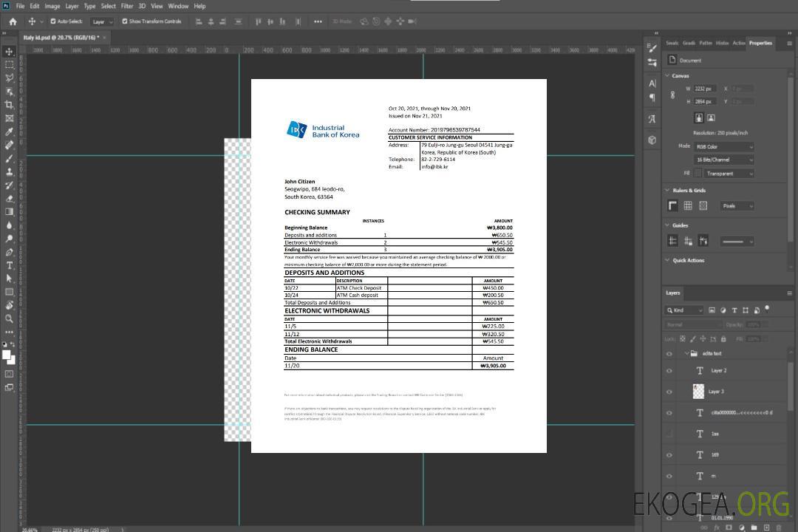This screenshot has height=532, width=798.
Task: Open the Auto-Select Layer dropdown
Action: click(102, 21)
